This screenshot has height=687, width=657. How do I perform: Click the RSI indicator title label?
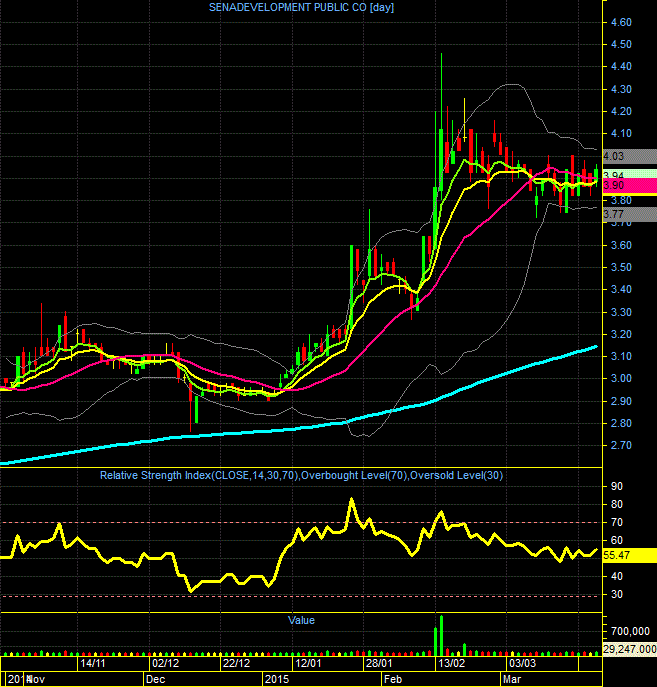point(301,475)
